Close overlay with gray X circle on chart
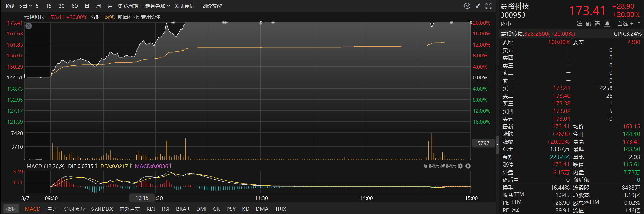The height and width of the screenshot is (214, 644). [29, 26]
